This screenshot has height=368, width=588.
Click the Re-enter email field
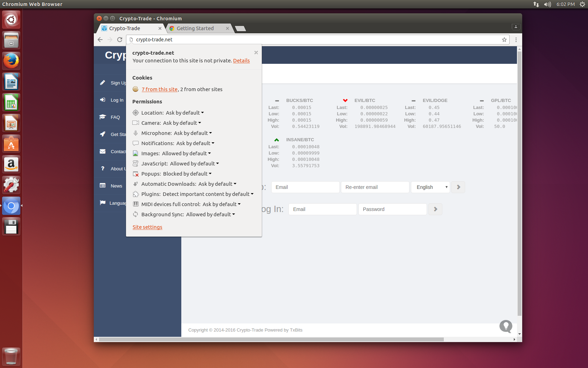(375, 187)
